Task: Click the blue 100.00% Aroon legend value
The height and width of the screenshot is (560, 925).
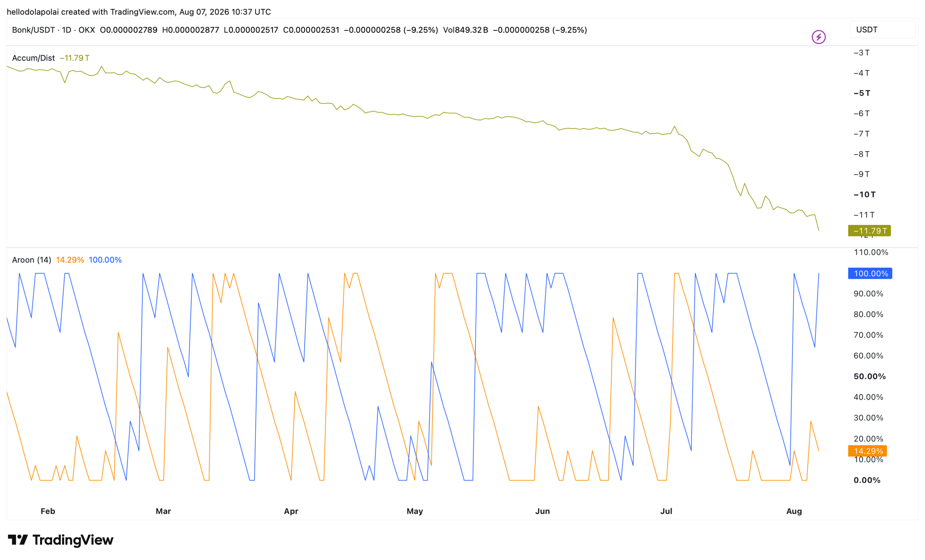Action: [x=105, y=260]
